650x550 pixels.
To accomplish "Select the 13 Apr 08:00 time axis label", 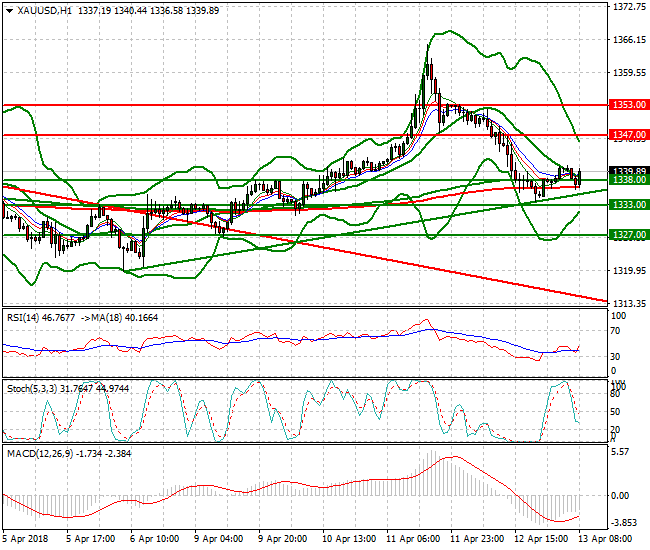I will click(605, 539).
